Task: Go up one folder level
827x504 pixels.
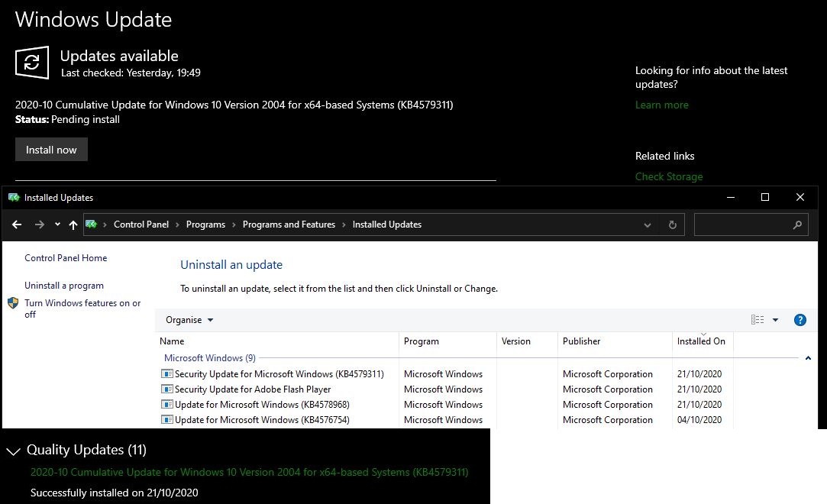Action: coord(73,225)
